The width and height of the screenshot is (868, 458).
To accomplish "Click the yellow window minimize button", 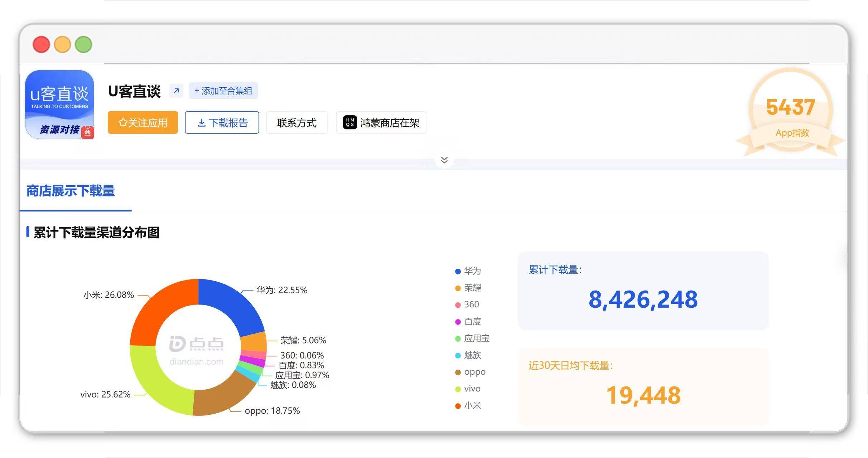I will [62, 45].
